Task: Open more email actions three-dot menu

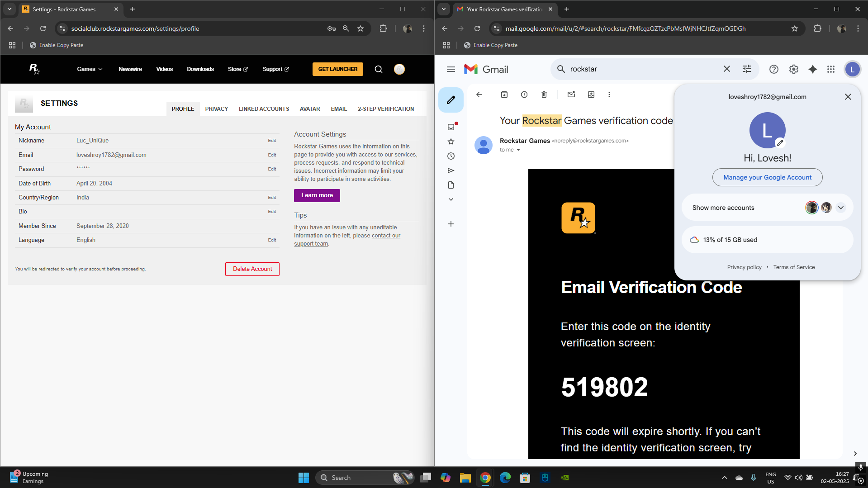Action: pyautogui.click(x=609, y=95)
